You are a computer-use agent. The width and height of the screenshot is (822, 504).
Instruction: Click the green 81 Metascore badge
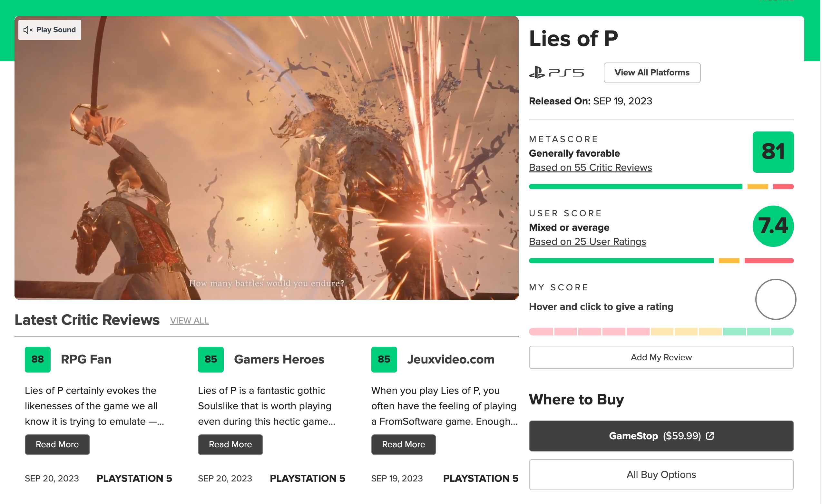point(773,152)
